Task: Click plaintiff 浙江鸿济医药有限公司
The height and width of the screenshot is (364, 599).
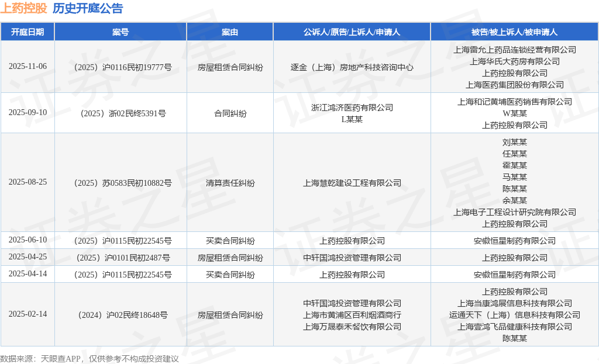Action: click(x=352, y=108)
